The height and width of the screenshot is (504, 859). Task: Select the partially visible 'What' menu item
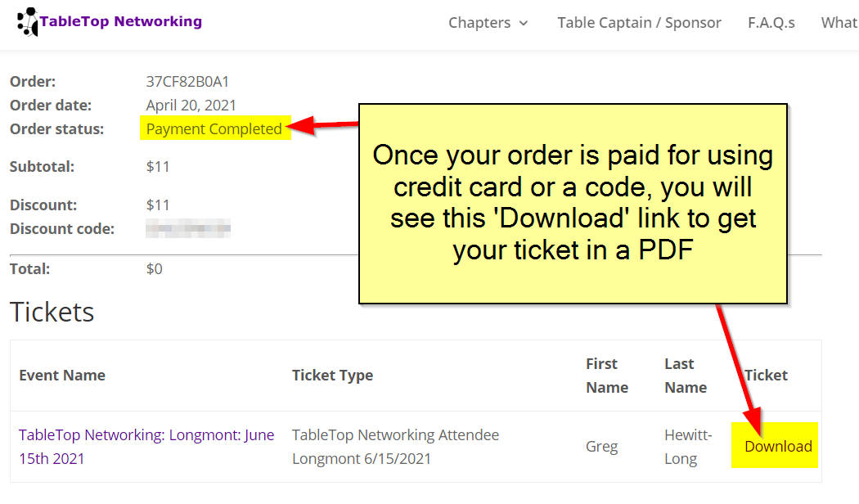(x=839, y=23)
